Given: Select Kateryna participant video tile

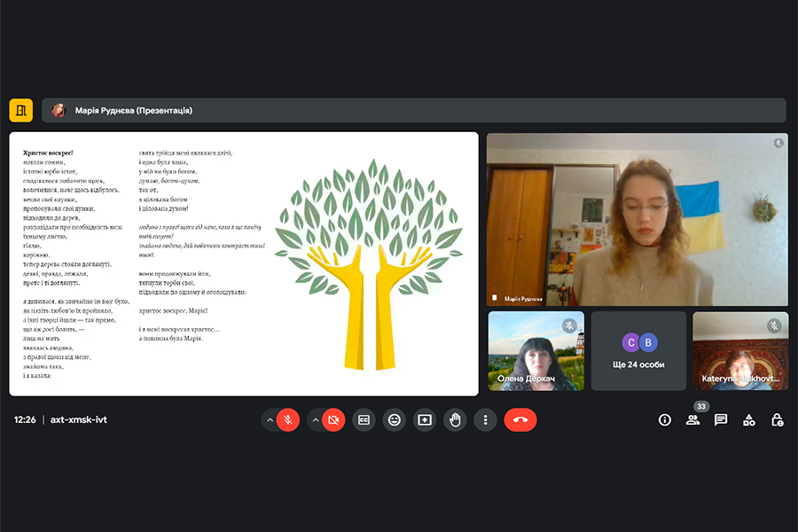Looking at the screenshot, I should (x=740, y=351).
